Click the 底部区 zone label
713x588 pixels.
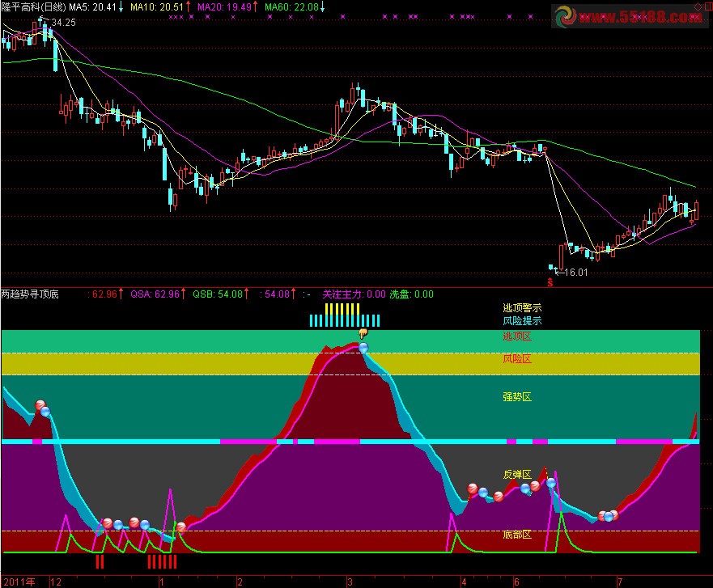pyautogui.click(x=517, y=535)
